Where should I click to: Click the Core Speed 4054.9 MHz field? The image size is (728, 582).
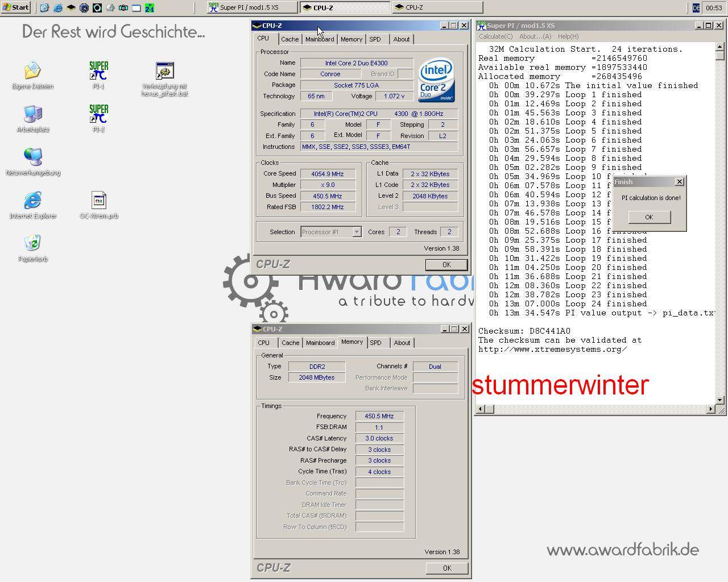coord(328,174)
